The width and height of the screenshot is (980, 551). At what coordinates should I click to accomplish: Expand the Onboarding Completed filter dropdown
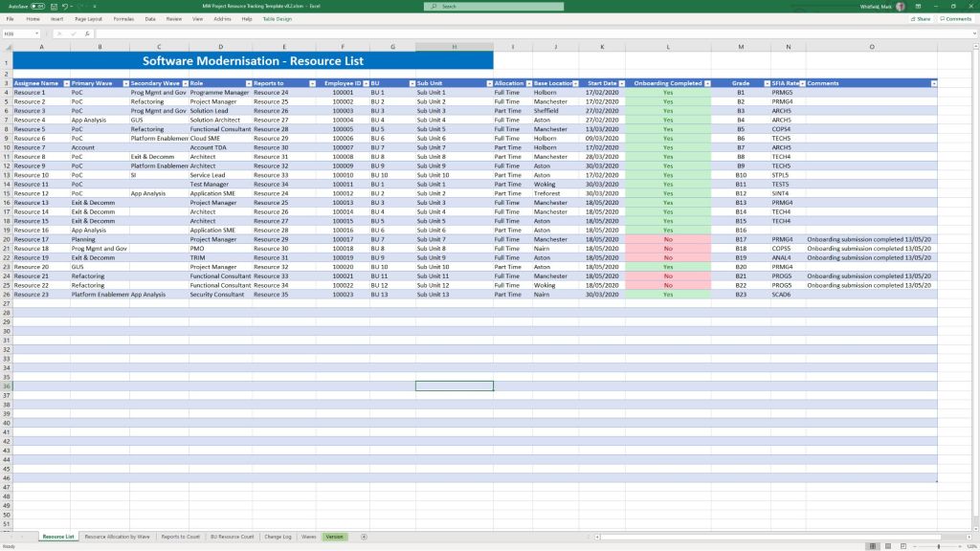click(x=706, y=83)
